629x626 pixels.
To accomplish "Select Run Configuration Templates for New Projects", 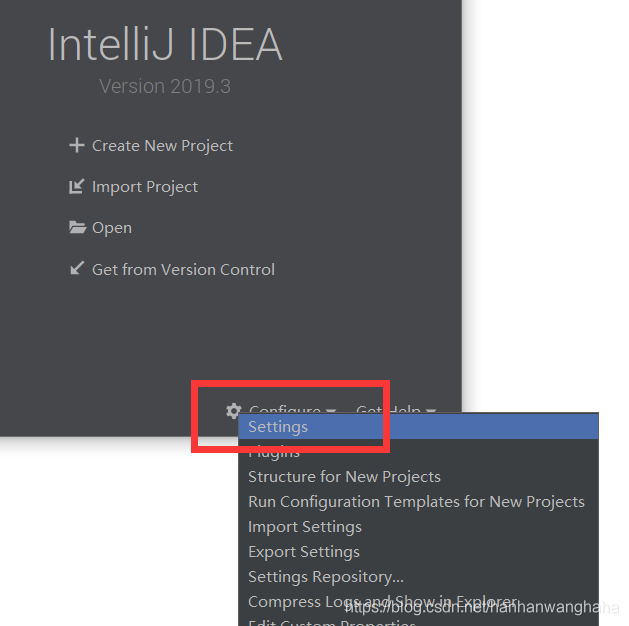I will 416,502.
